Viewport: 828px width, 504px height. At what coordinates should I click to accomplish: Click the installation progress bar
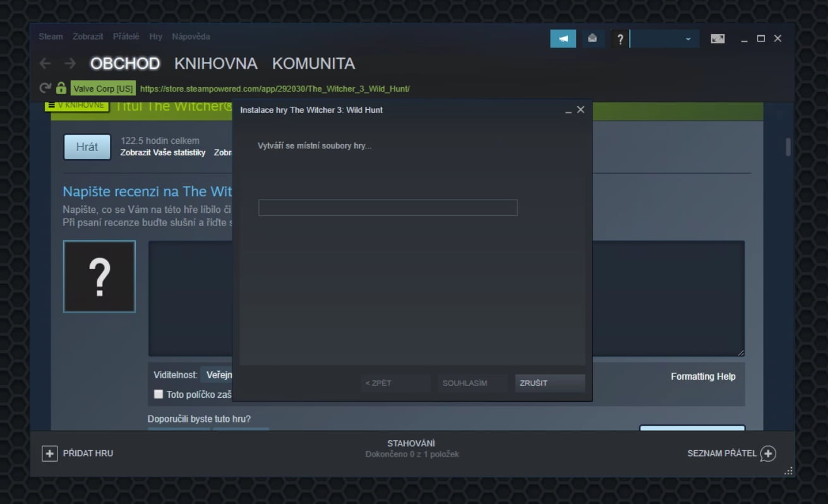coord(387,207)
